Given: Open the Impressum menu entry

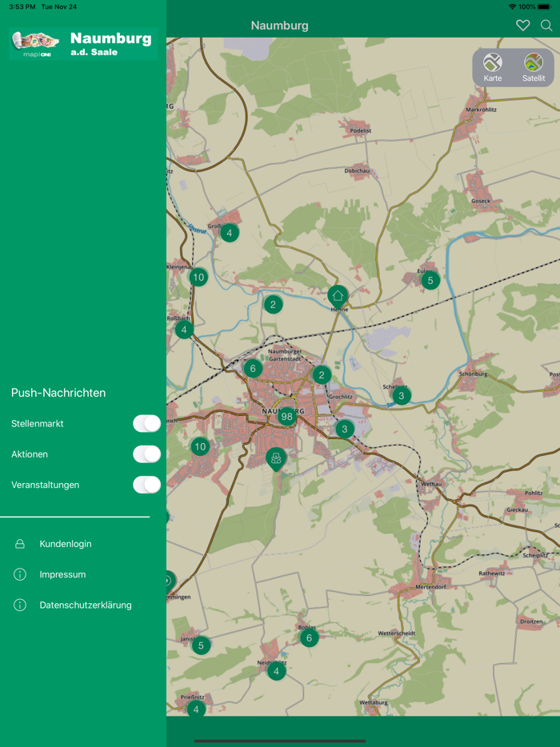Looking at the screenshot, I should (x=62, y=574).
